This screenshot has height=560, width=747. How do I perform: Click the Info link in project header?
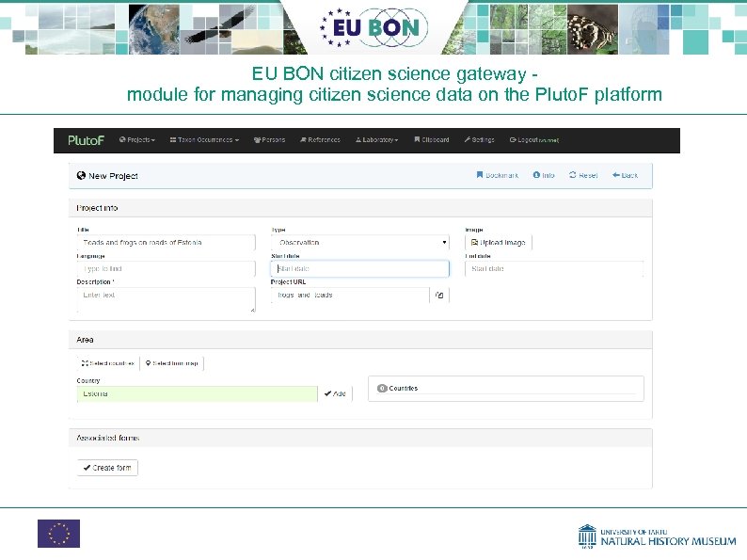click(544, 175)
